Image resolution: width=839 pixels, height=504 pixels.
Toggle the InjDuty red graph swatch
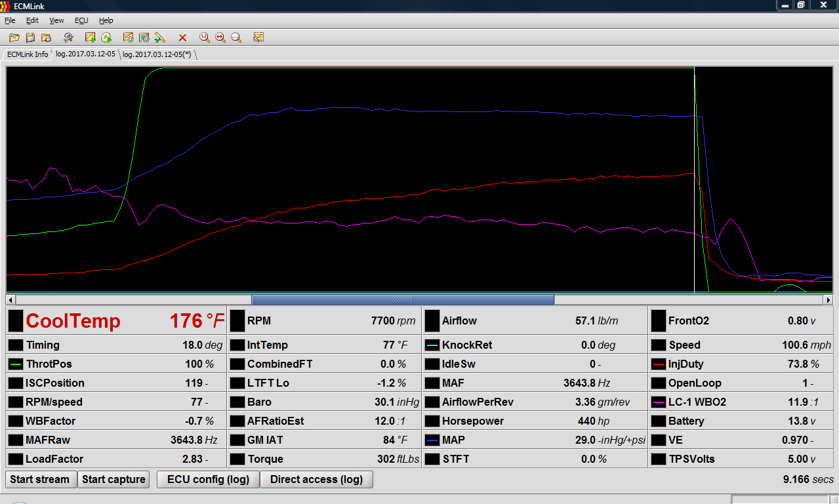(658, 364)
